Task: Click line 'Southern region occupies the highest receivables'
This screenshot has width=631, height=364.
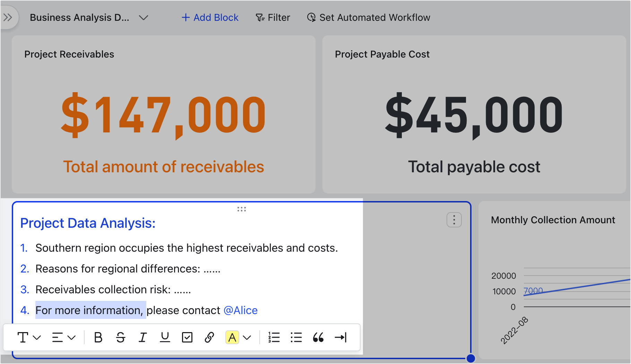Action: pos(187,248)
